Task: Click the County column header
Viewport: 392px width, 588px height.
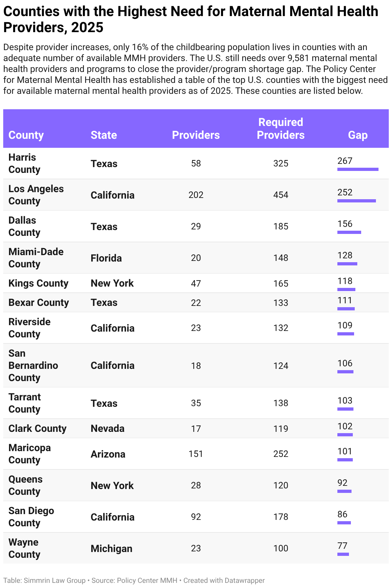Action: click(x=26, y=135)
